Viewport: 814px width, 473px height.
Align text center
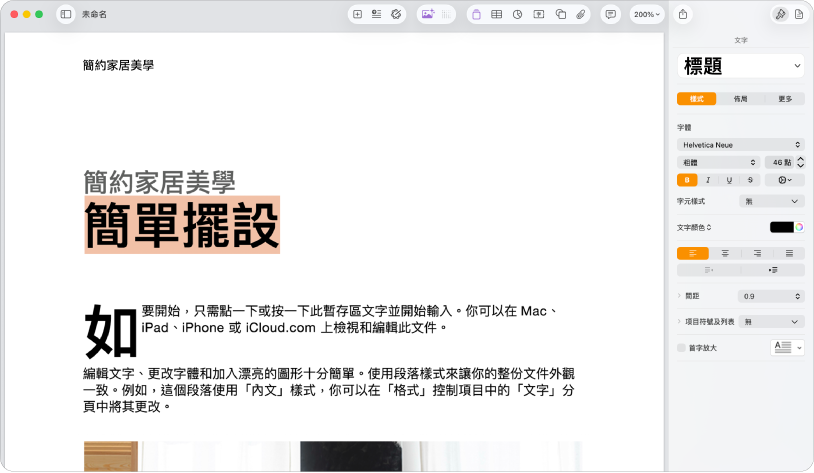(x=725, y=253)
